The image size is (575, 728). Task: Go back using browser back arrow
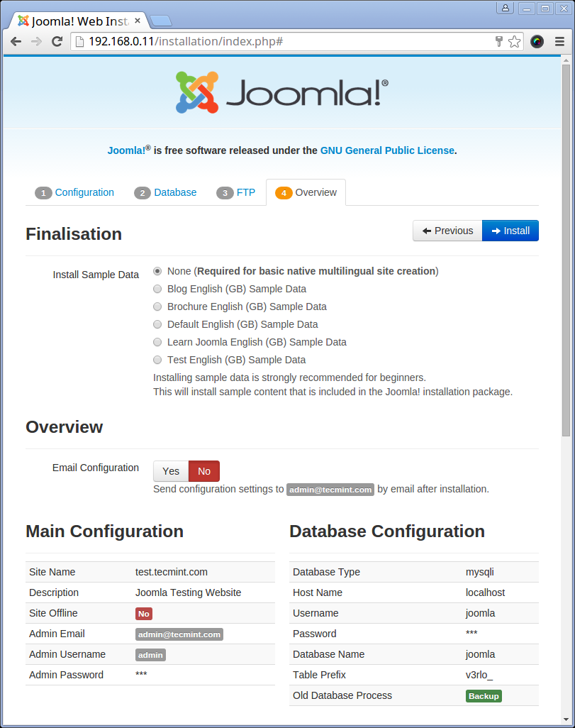coord(16,42)
